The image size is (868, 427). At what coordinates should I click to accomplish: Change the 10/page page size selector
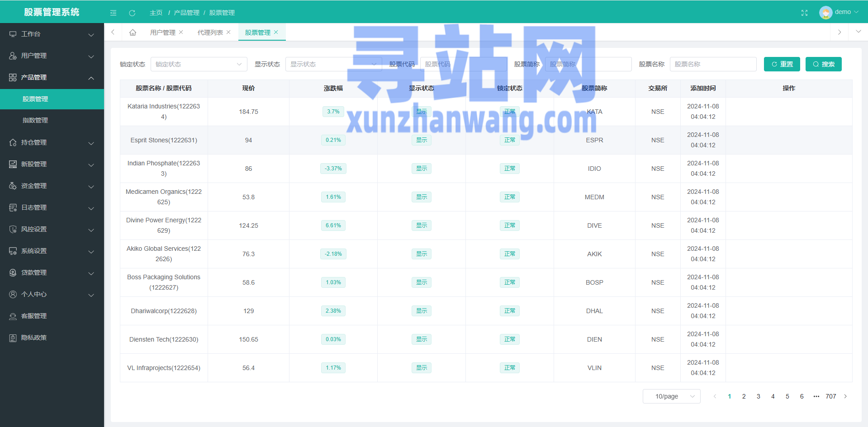tap(671, 396)
